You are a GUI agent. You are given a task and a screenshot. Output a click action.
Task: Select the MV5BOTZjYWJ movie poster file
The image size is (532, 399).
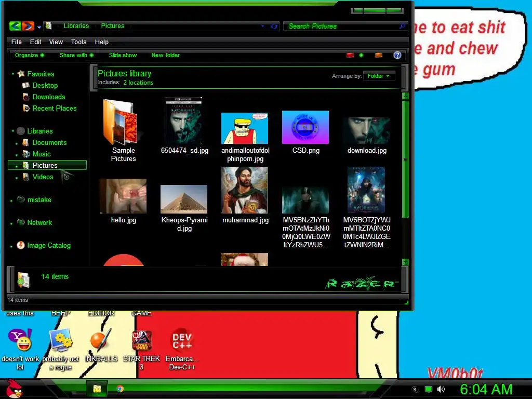point(366,208)
